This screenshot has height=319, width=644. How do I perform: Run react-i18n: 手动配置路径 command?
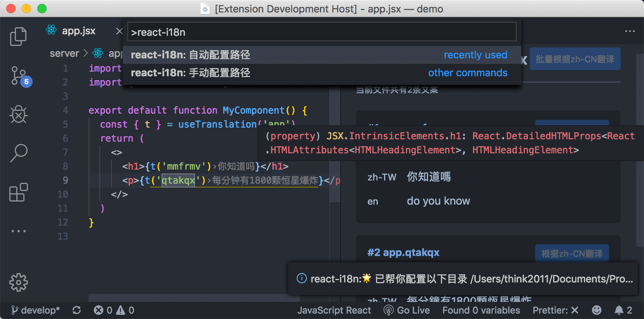click(x=322, y=73)
